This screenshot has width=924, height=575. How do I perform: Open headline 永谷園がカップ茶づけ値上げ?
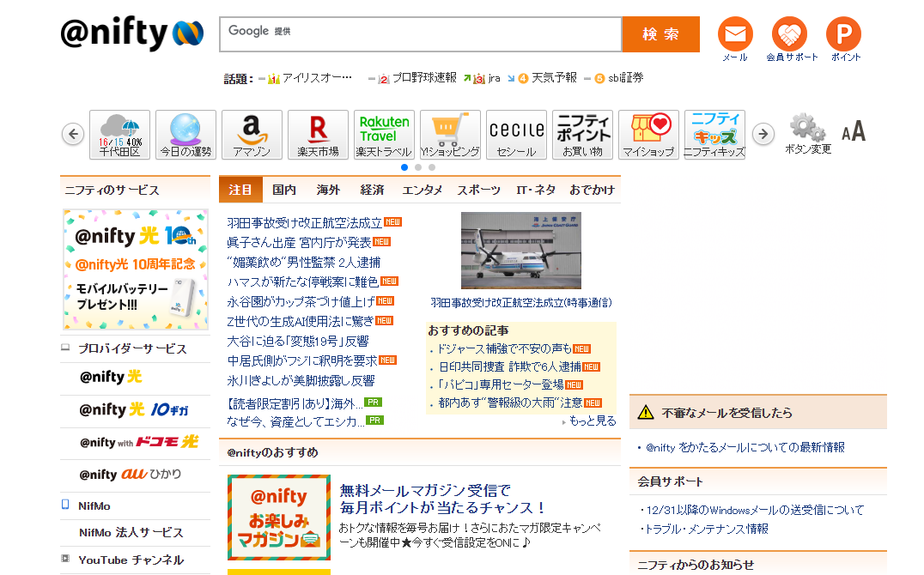point(301,301)
